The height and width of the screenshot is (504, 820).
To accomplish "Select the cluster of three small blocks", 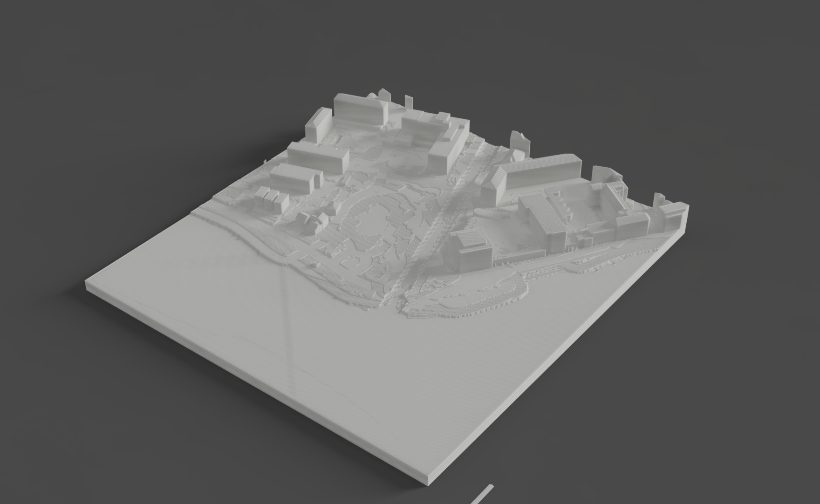I will tap(271, 199).
